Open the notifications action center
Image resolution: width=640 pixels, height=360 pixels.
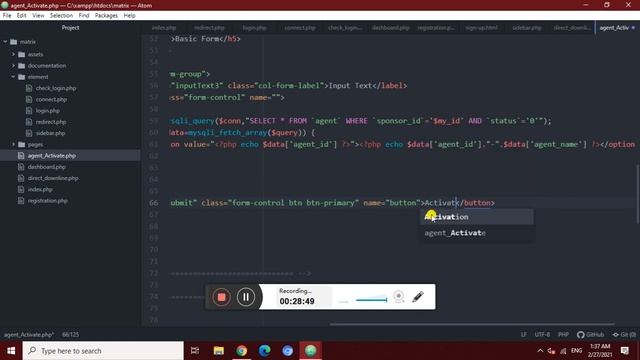click(624, 351)
